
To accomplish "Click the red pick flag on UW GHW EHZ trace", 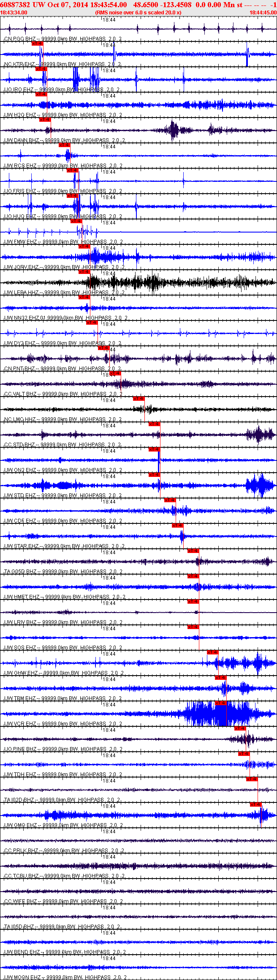I will [x=213, y=652].
